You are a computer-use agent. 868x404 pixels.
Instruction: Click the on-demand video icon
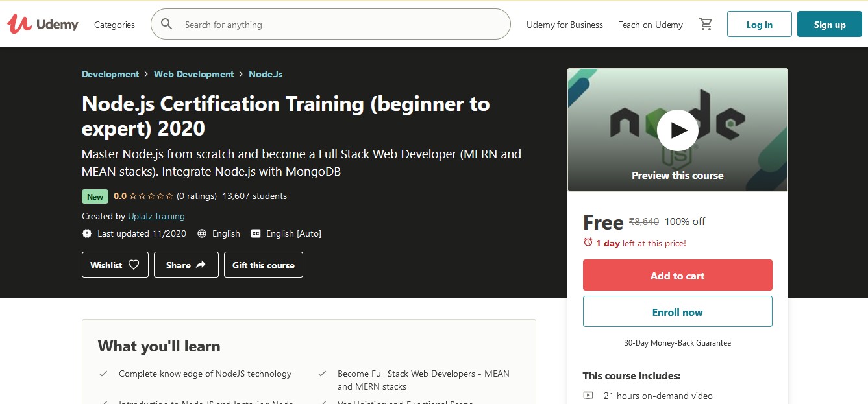pos(588,396)
